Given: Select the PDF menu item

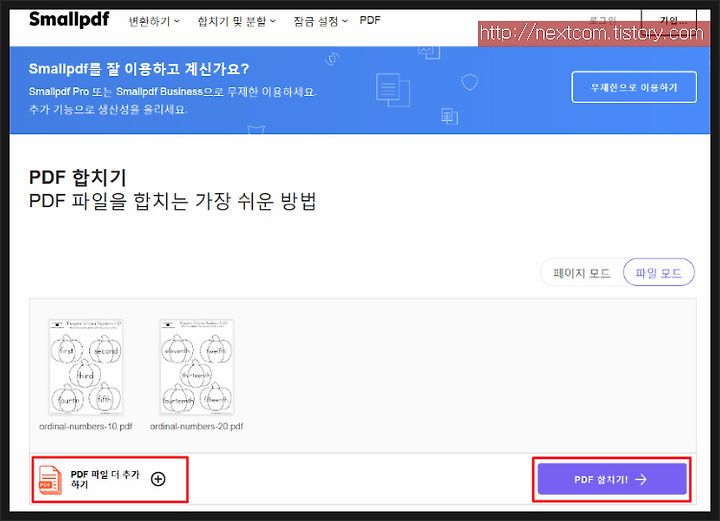Looking at the screenshot, I should (x=370, y=20).
